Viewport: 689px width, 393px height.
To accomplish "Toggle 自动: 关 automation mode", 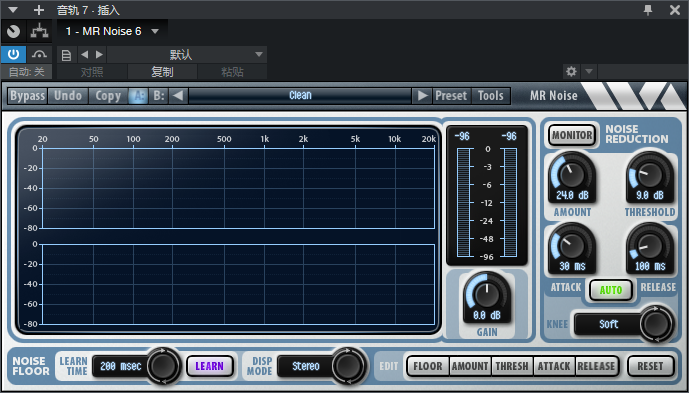I will pos(27,72).
